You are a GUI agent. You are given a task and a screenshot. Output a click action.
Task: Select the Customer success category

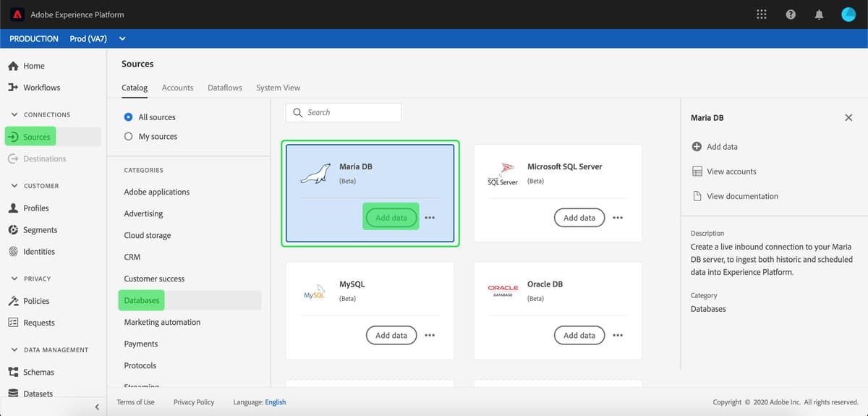pos(154,279)
